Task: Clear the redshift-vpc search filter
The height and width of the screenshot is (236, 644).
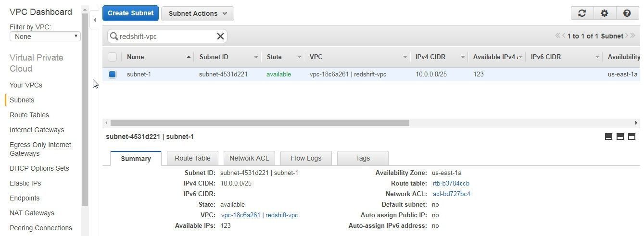Action: tap(220, 36)
